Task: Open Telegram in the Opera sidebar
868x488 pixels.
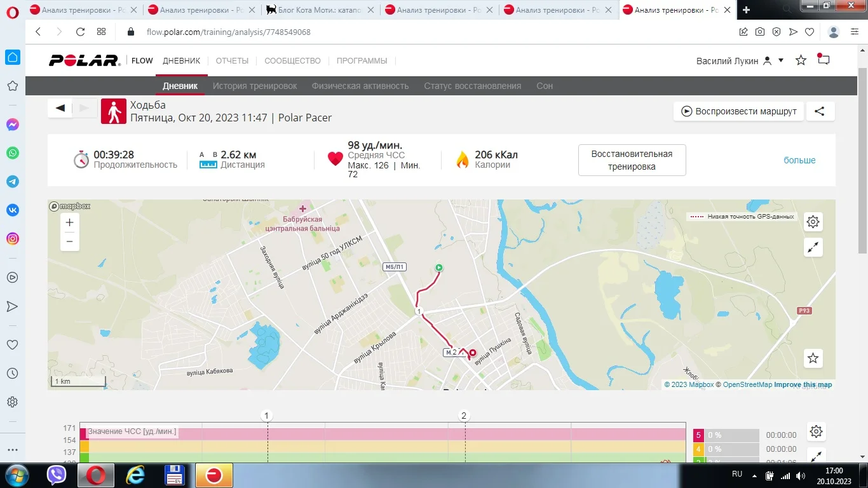Action: tap(12, 182)
